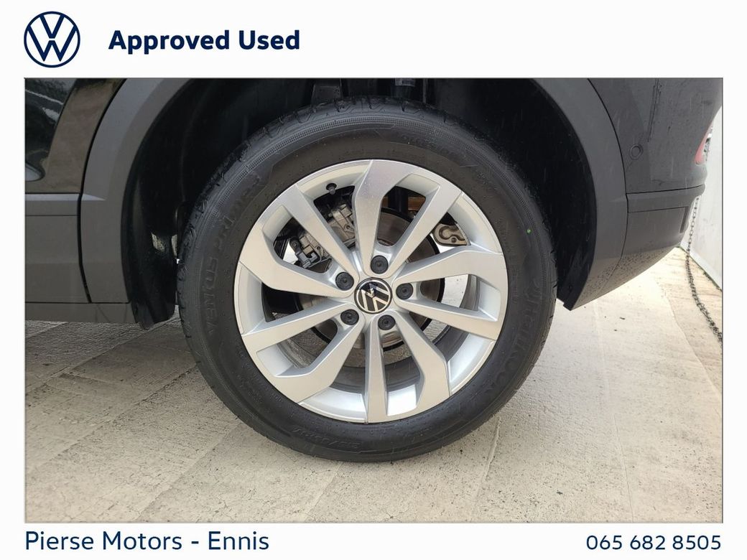747x560 pixels.
Task: Click the vertical alloy spoke pointing downward
Action: [376, 376]
